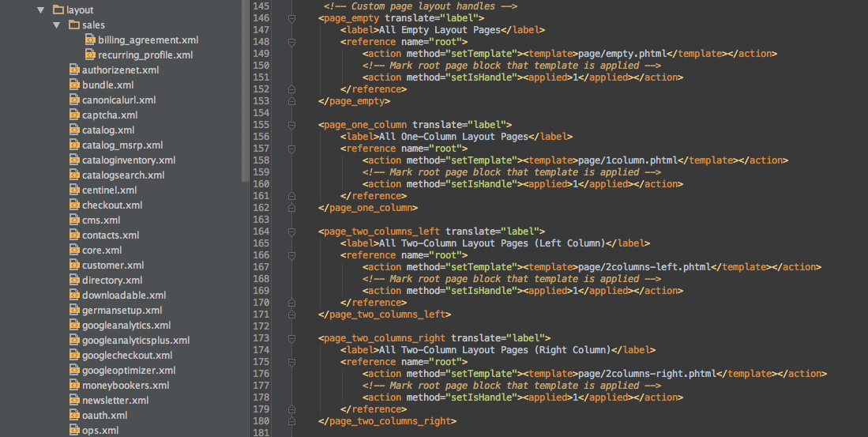
Task: Place cursor on line number 164 in the gutter
Action: tap(261, 232)
